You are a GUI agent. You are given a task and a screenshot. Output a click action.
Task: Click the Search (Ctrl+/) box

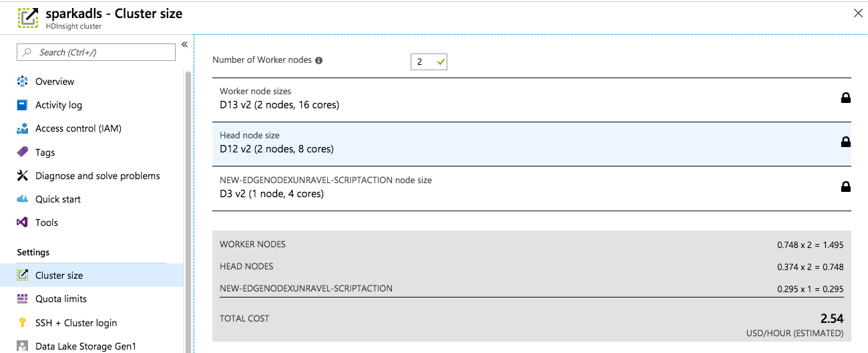(x=96, y=52)
